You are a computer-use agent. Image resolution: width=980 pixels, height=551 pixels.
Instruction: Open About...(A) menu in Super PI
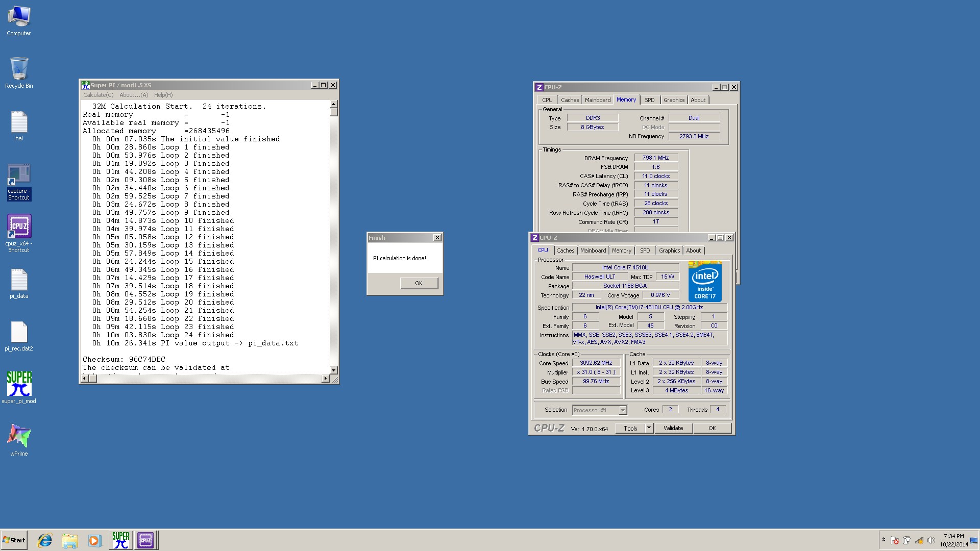tap(134, 95)
